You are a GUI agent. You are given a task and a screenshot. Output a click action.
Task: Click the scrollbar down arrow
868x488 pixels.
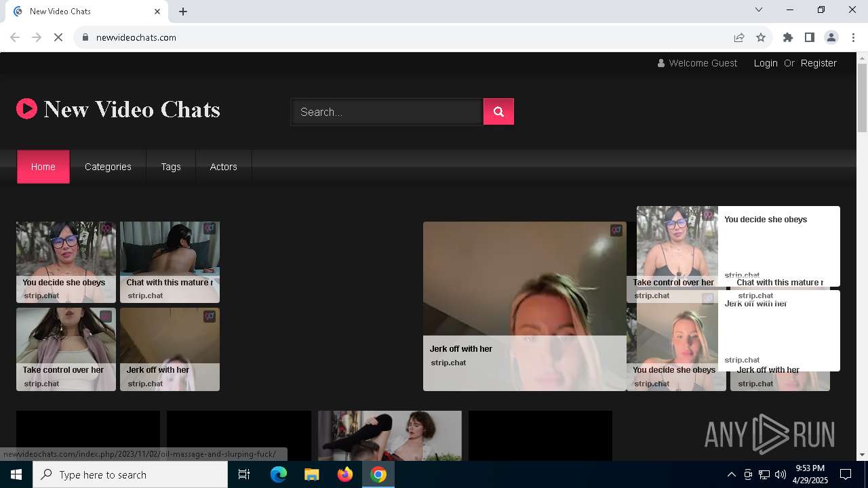[862, 455]
